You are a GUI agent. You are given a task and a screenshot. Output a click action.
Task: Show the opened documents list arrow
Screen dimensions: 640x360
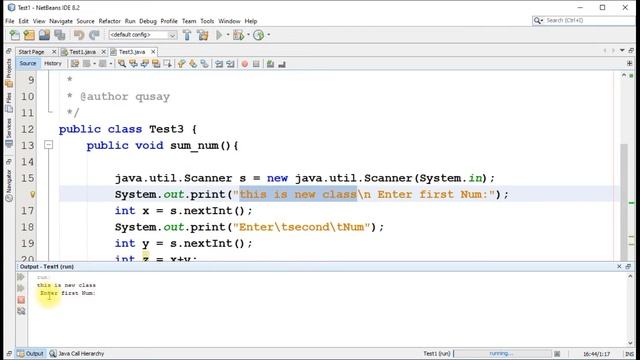(x=622, y=51)
